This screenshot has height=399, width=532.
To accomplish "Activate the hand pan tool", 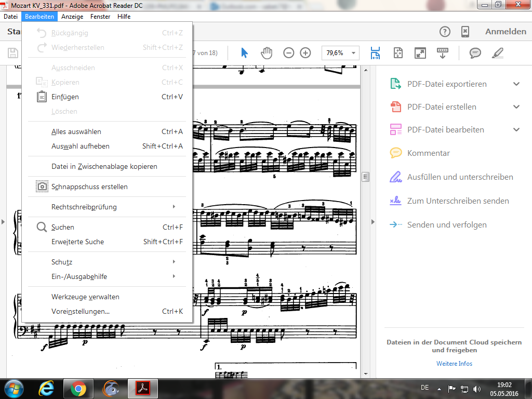I will tap(267, 53).
